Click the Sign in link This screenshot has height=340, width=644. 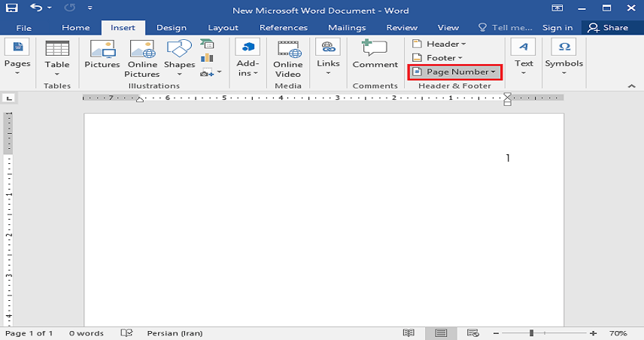click(x=557, y=28)
